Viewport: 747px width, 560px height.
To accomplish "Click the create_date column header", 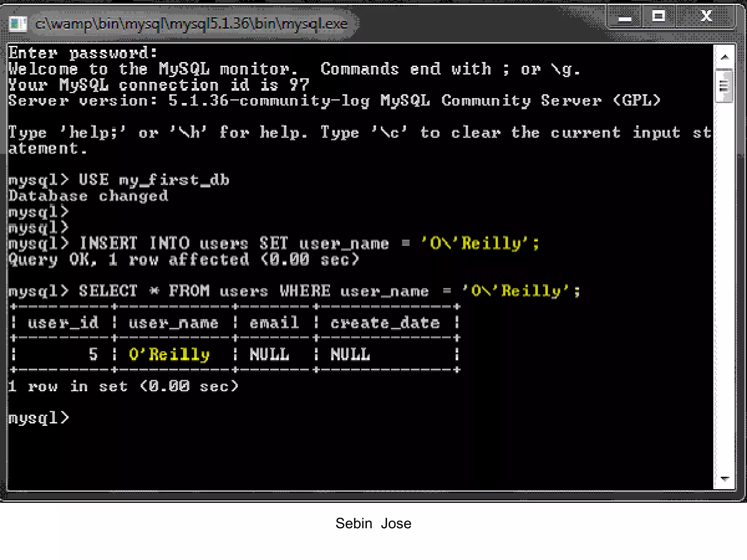I will click(385, 323).
